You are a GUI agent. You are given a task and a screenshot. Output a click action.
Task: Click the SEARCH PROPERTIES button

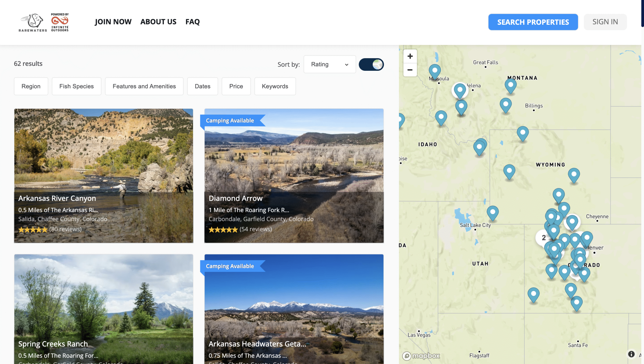pyautogui.click(x=533, y=22)
